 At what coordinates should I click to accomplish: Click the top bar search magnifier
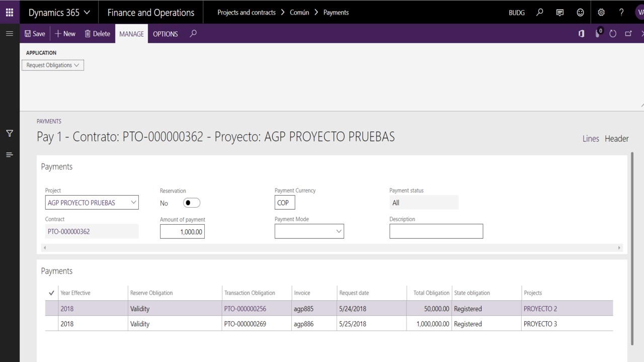click(x=540, y=12)
